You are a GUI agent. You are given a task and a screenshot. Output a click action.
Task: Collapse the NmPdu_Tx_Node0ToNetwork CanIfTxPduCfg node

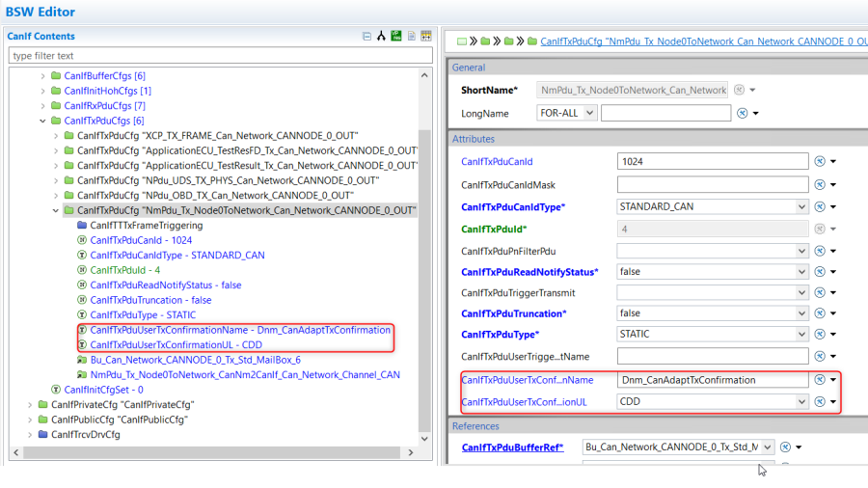56,210
